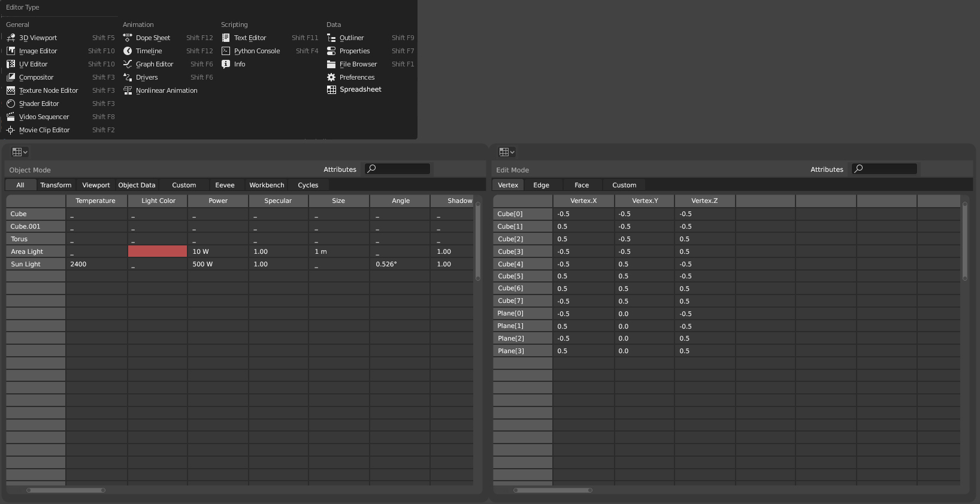Select the Video Sequencer icon
Screen dimensions: 980x504
tap(11, 117)
